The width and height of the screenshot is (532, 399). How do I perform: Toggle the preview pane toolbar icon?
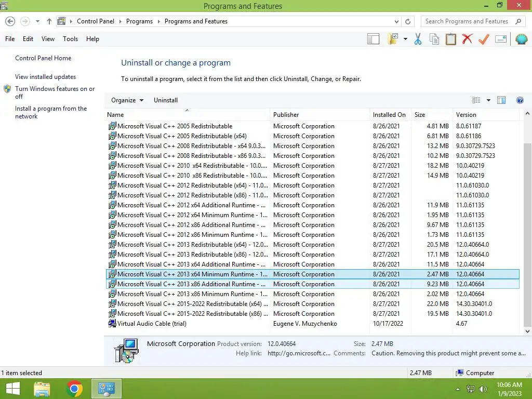coord(373,39)
